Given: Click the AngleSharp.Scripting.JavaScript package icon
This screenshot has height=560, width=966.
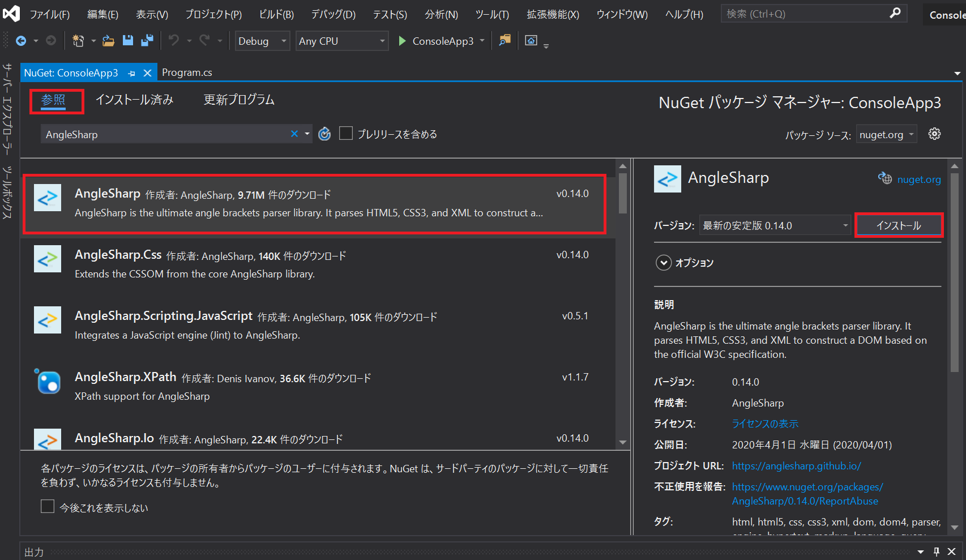Looking at the screenshot, I should (x=48, y=320).
